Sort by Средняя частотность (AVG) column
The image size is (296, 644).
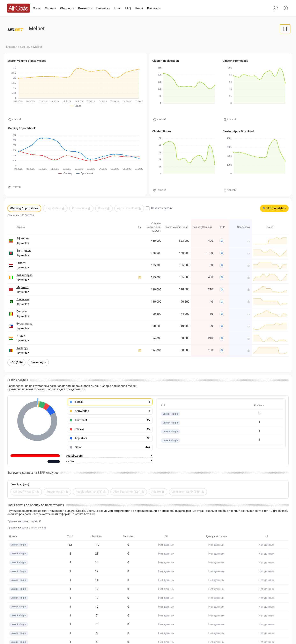click(154, 227)
